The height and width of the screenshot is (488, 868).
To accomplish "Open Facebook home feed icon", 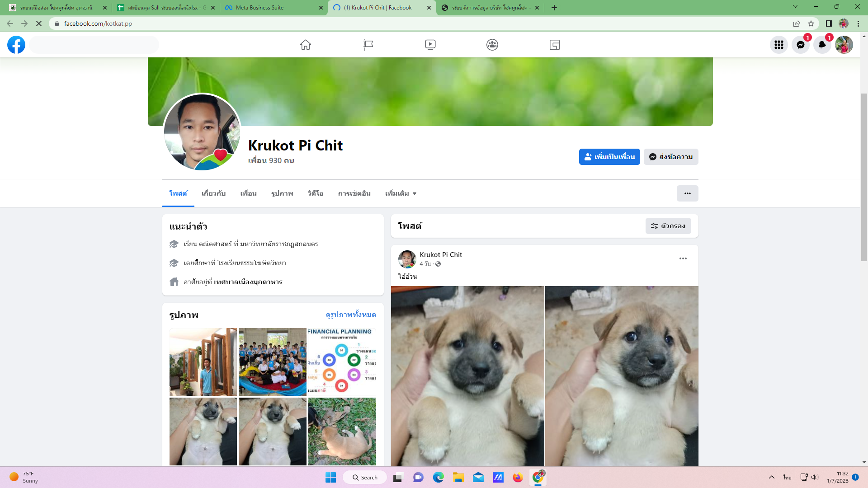I will point(306,45).
